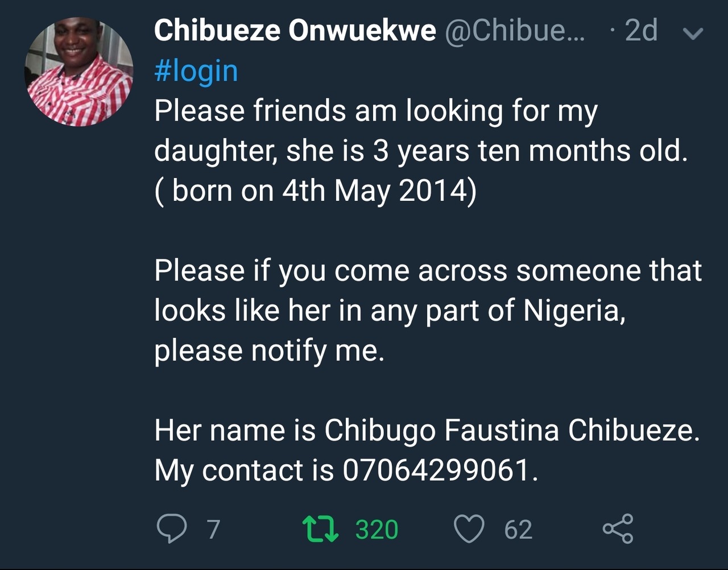
Task: Expand the tweet options chevron arrow
Action: [x=693, y=34]
